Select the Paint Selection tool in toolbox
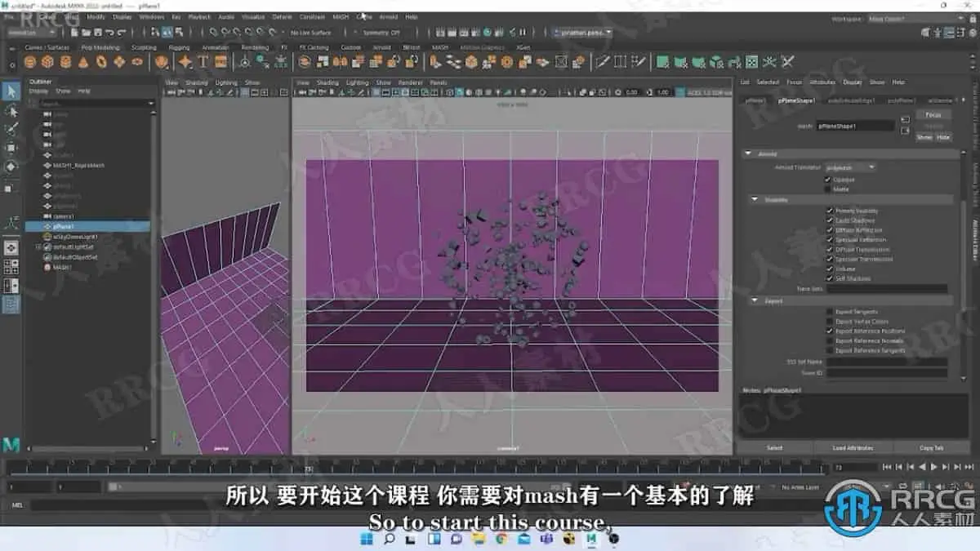Viewport: 980px width, 551px height. (11, 129)
